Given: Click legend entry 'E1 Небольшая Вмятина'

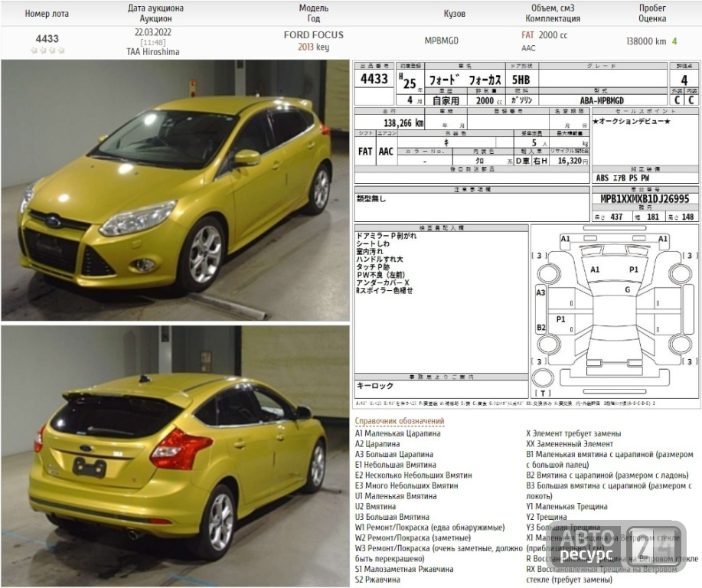Looking at the screenshot, I should point(395,465).
